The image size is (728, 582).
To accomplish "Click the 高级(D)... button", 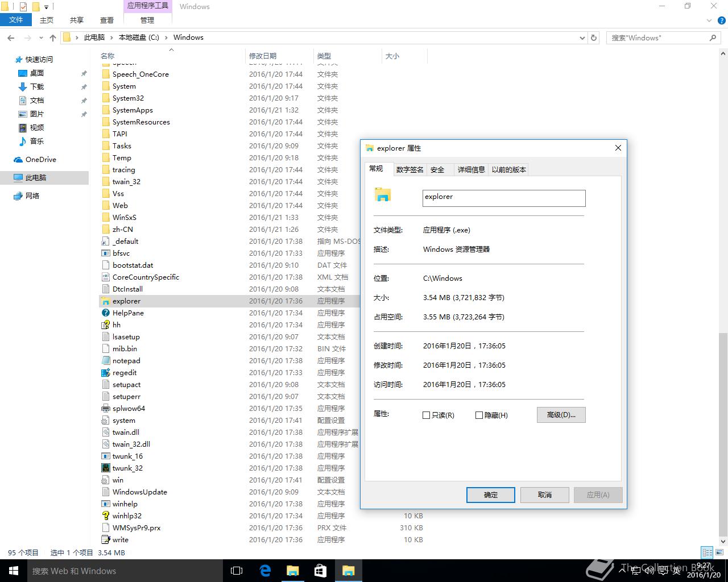I will point(561,415).
